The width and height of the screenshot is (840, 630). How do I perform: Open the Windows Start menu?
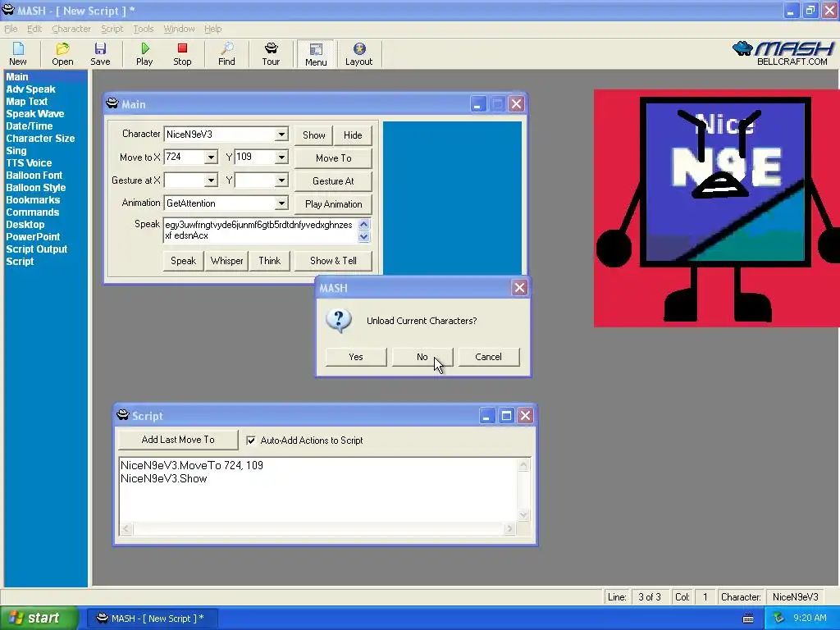pos(39,619)
